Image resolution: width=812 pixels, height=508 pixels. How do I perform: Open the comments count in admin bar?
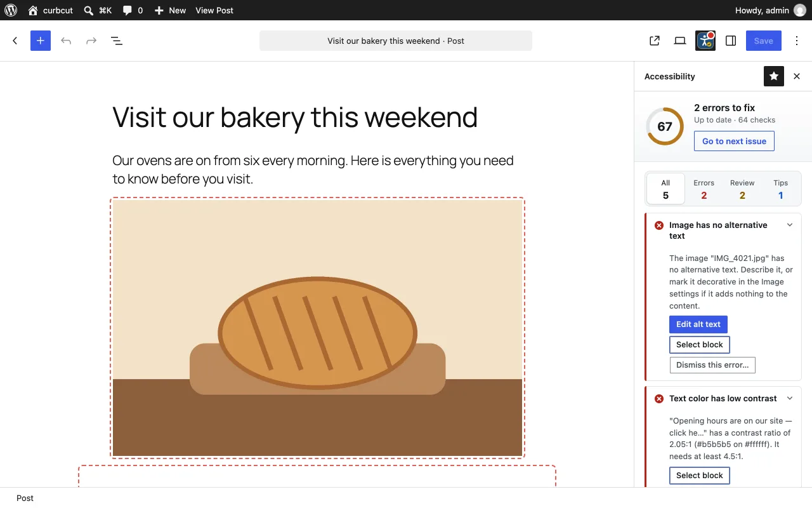133,10
